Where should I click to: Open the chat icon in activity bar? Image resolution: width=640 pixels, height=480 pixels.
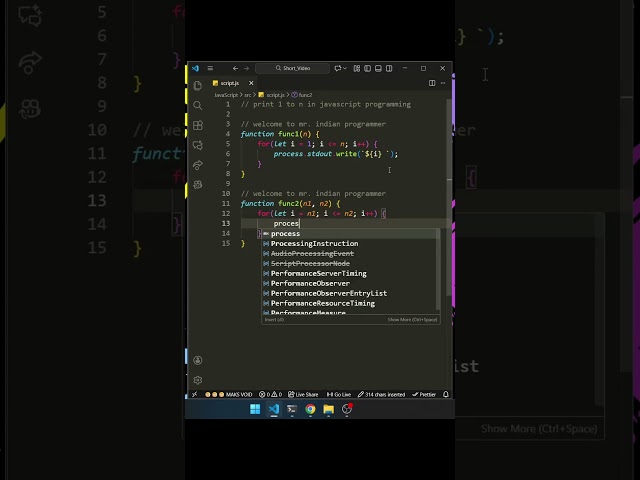(x=198, y=145)
